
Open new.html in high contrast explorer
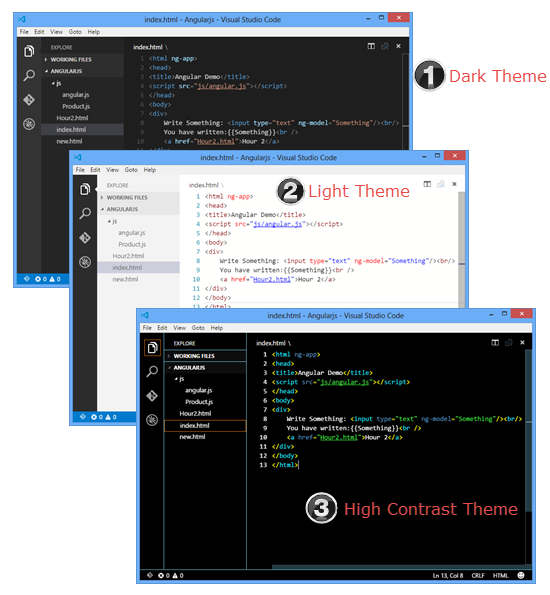(192, 437)
